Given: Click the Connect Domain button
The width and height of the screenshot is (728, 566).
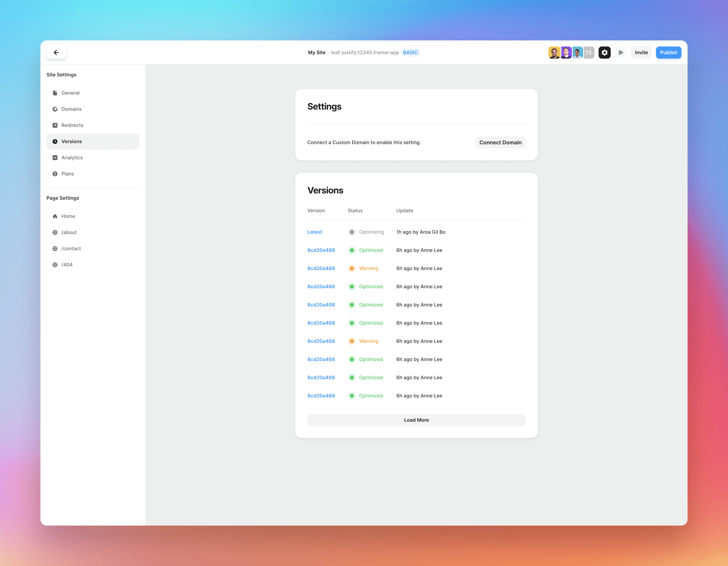Looking at the screenshot, I should tap(500, 142).
